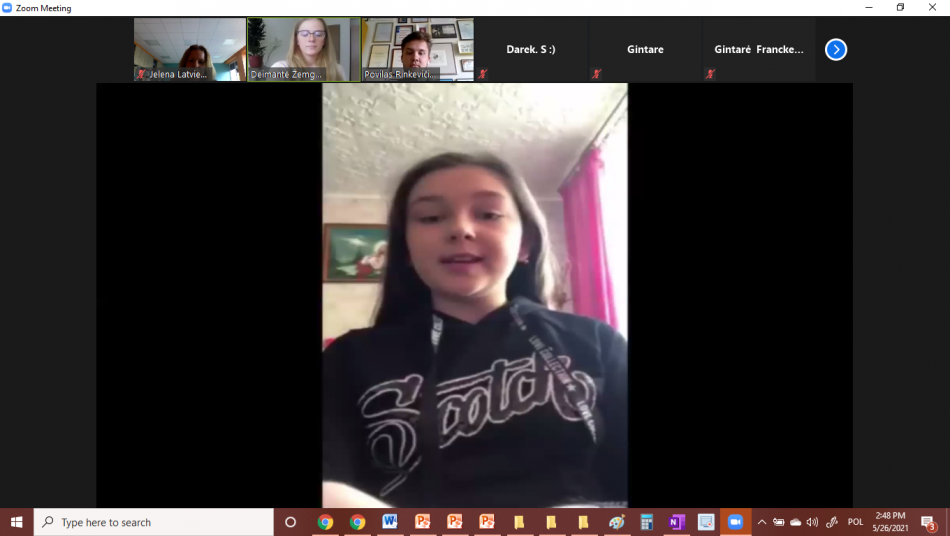The image size is (950, 536).
Task: Click the 'Deimantė Žemg...' name label
Action: [286, 74]
